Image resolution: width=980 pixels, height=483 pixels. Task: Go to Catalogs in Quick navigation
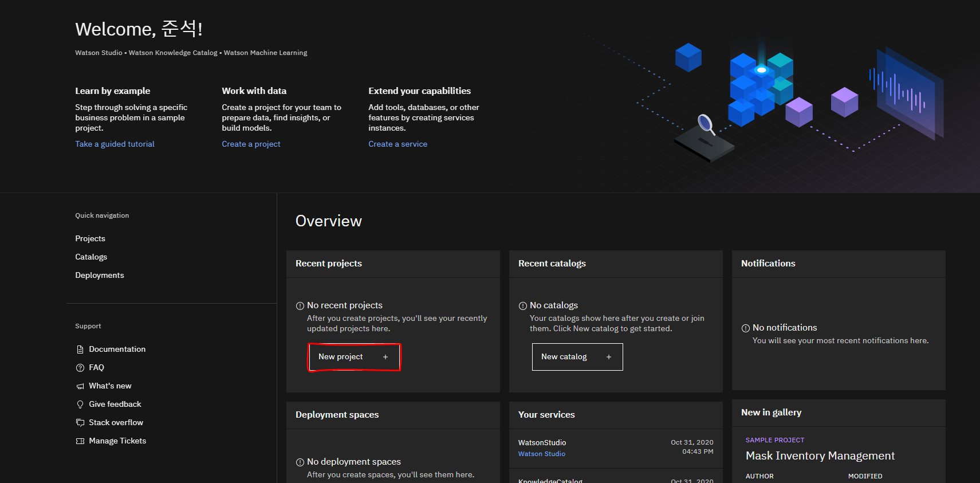[91, 257]
